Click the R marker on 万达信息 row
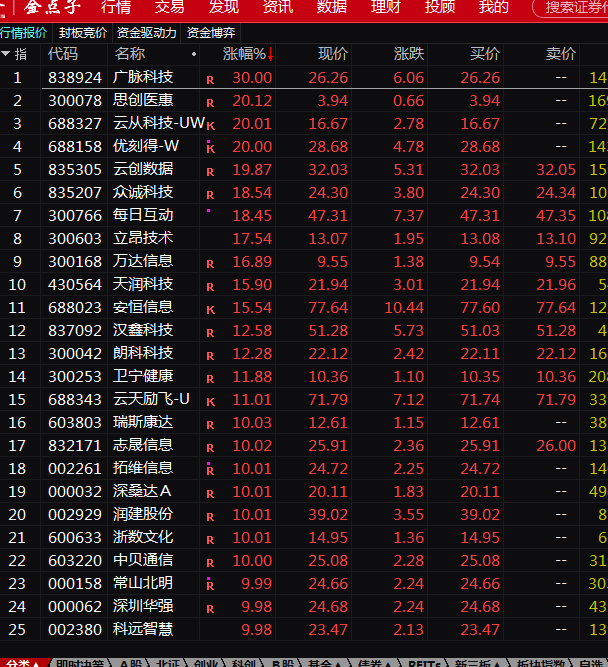 click(x=210, y=264)
